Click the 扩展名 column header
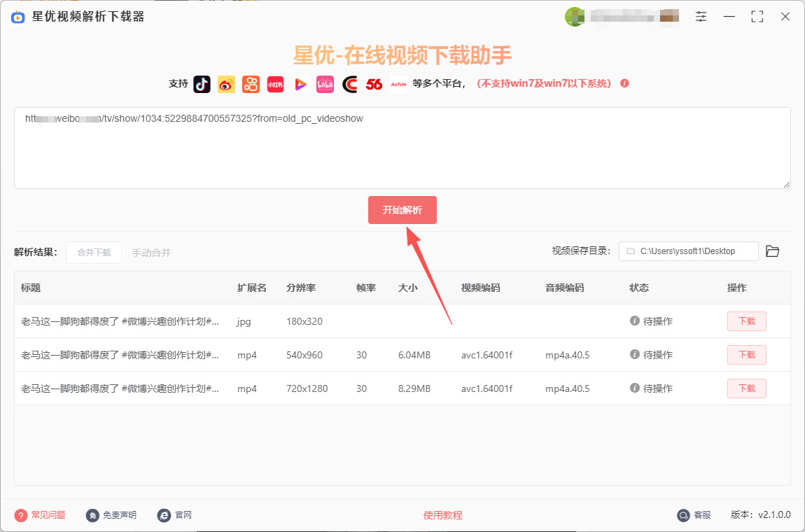 (x=252, y=288)
